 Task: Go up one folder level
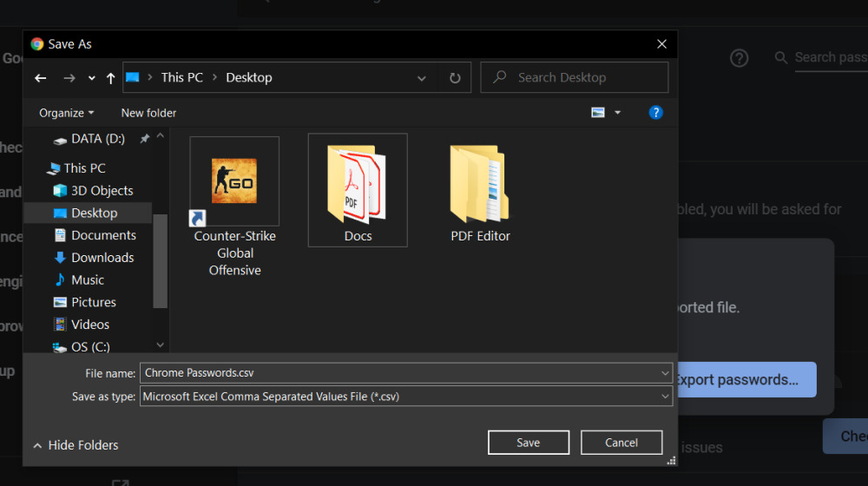tap(110, 78)
